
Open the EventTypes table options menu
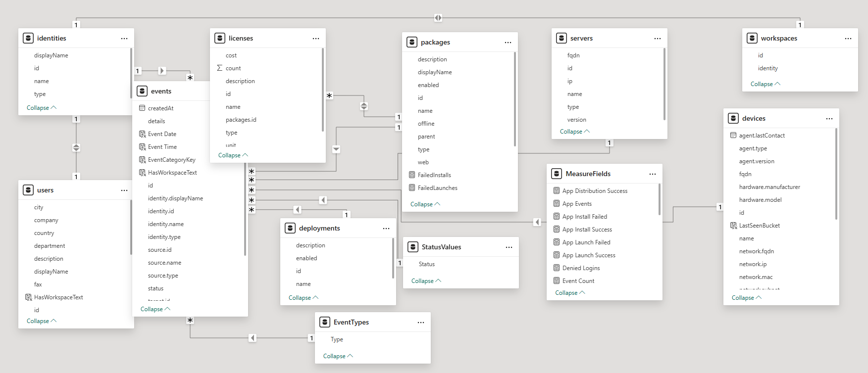420,323
